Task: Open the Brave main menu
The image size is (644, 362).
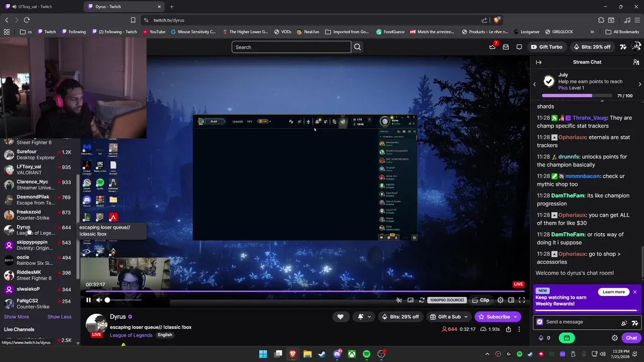Action: click(637, 20)
